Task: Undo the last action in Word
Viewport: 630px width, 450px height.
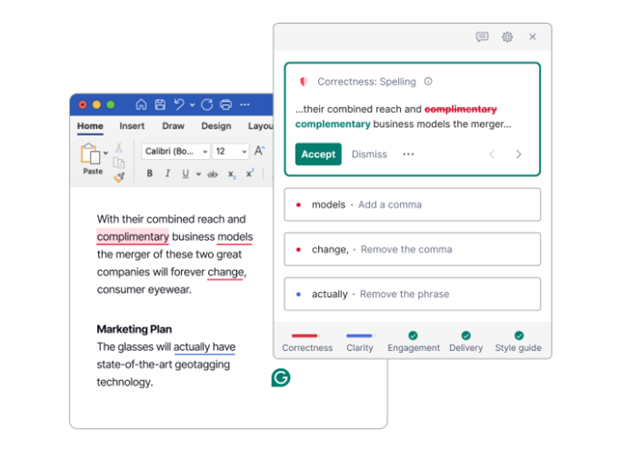Action: click(x=179, y=104)
